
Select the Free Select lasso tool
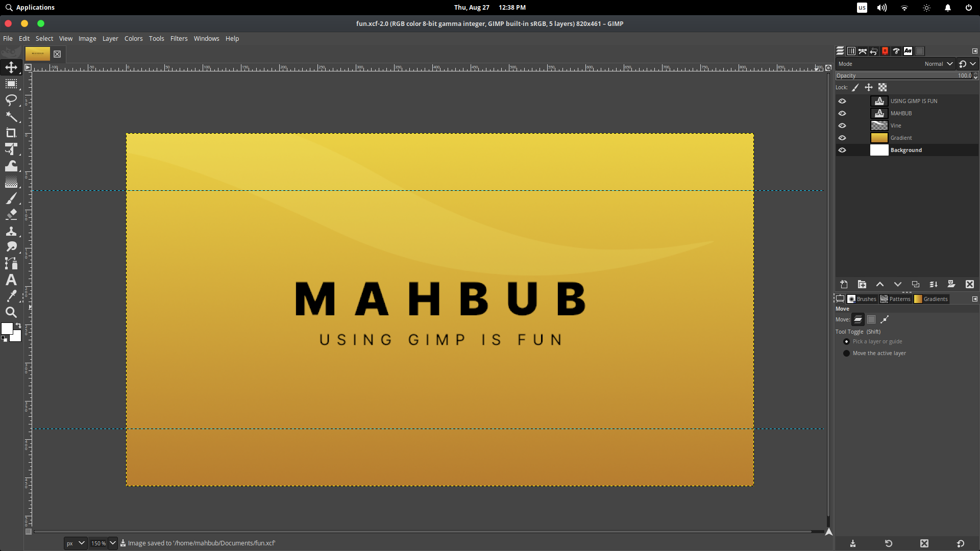(11, 100)
